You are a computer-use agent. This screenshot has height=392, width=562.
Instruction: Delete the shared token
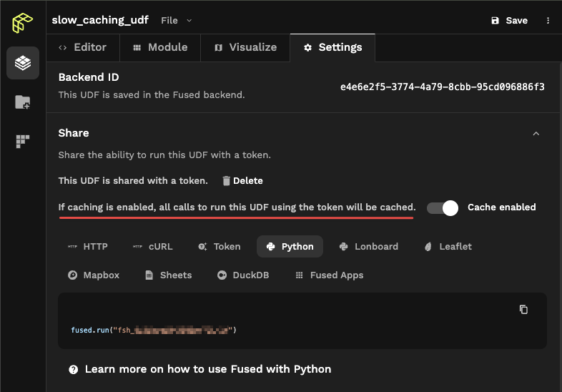click(242, 181)
